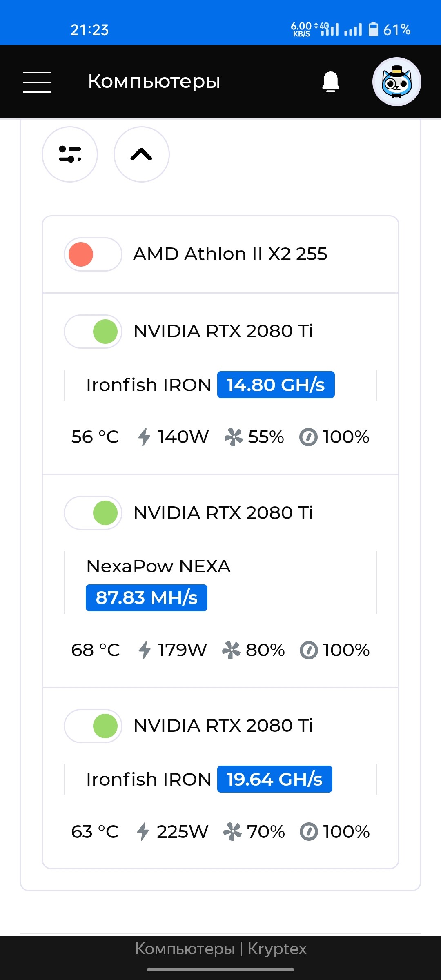Disable the first NVIDIA RTX 2080 Ti toggle
Image resolution: width=441 pixels, height=980 pixels.
[x=93, y=332]
